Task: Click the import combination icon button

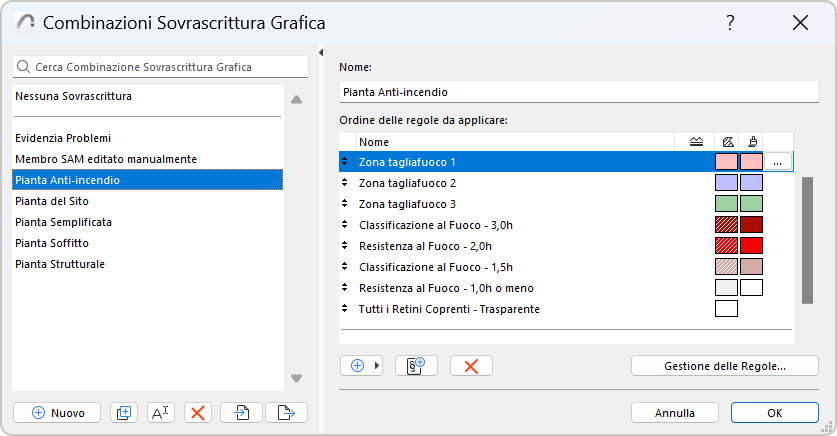Action: (242, 412)
